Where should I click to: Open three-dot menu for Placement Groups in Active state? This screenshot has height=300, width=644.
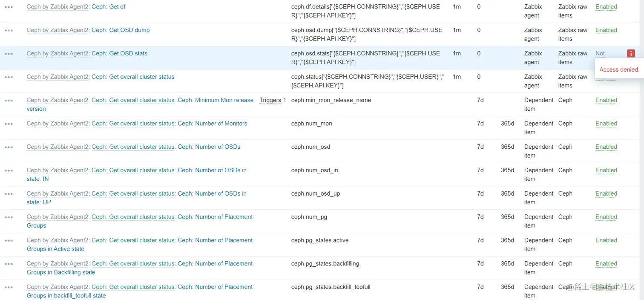[9, 240]
